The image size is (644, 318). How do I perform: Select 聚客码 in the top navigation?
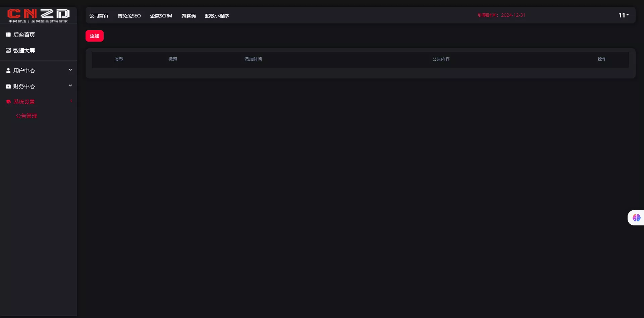click(189, 16)
